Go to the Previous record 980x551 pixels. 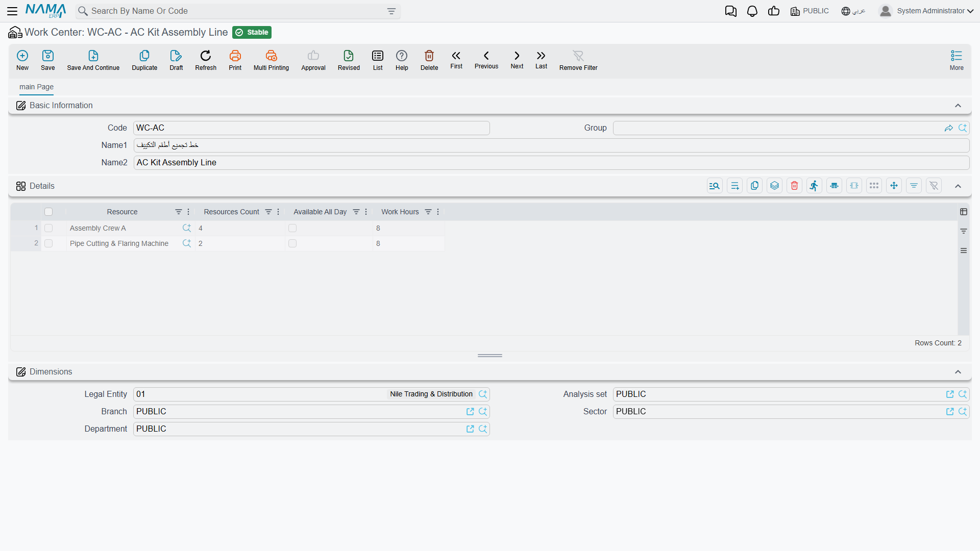click(486, 59)
